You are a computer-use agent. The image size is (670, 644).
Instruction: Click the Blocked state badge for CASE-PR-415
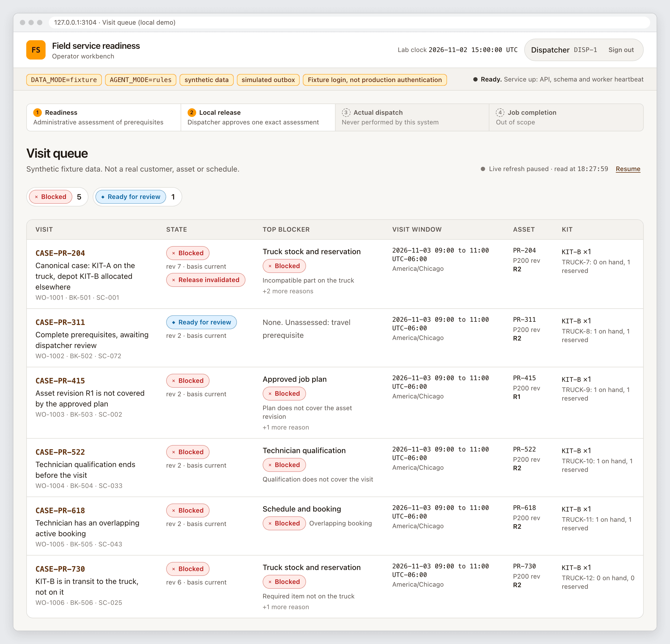[x=188, y=381]
